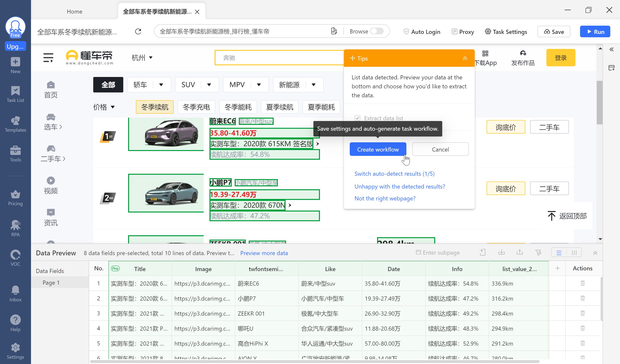Click the filter data icon in Data Preview
Image resolution: width=620 pixels, height=364 pixels.
pos(538,253)
